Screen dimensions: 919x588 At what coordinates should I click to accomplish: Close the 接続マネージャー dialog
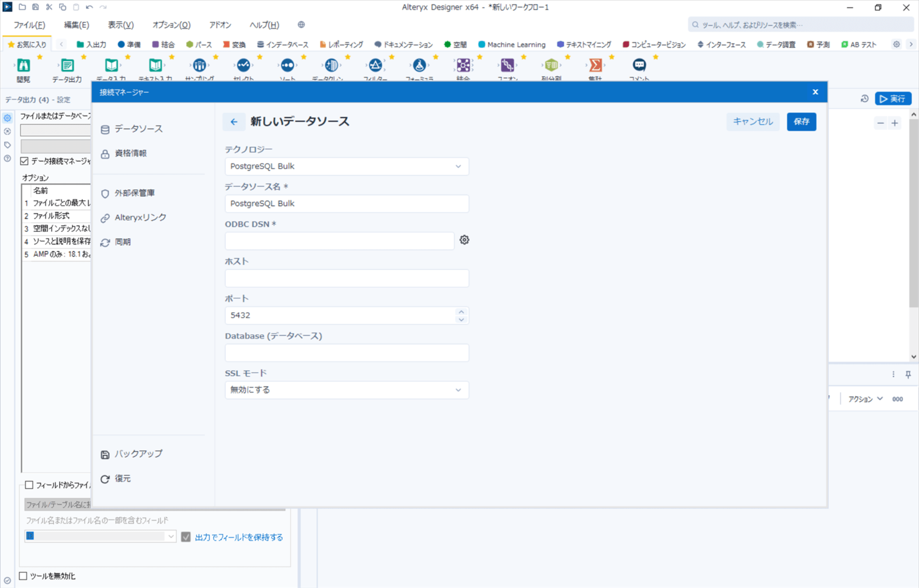(x=815, y=92)
